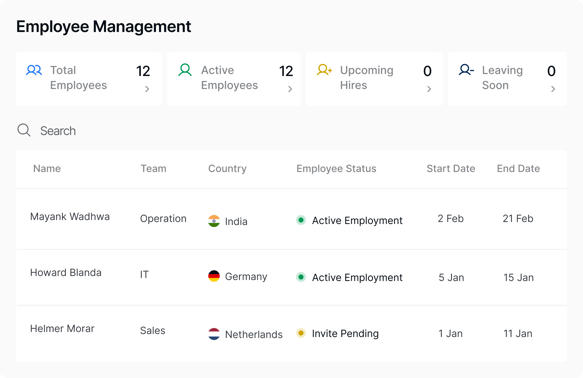The height and width of the screenshot is (378, 583).
Task: Click Active Employment status for Howard Blanda
Action: point(357,277)
